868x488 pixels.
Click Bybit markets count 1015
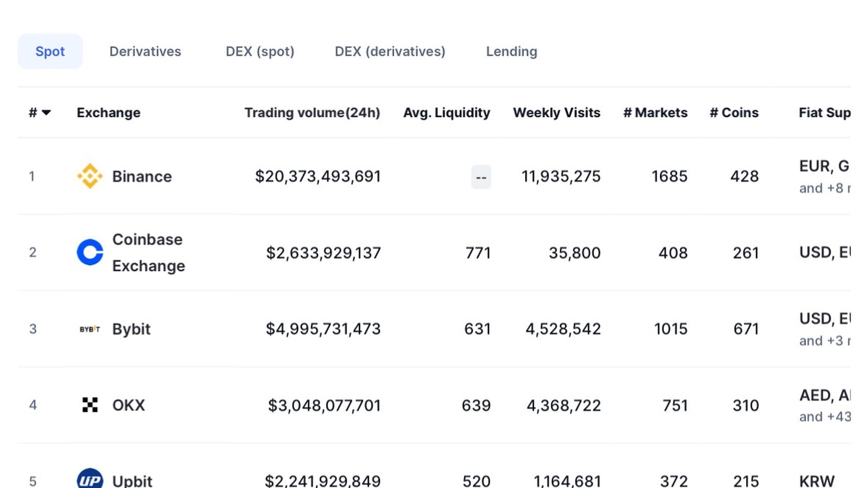coord(671,329)
